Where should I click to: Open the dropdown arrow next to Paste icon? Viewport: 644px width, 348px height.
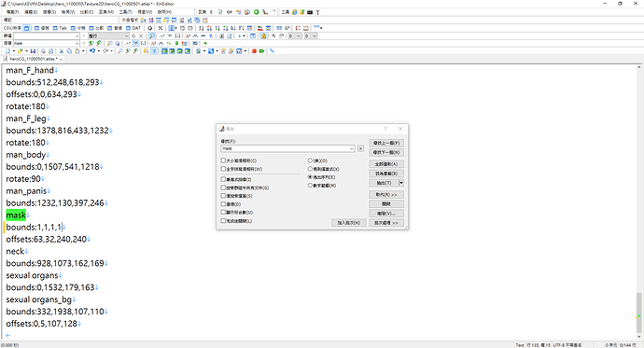tap(82, 51)
